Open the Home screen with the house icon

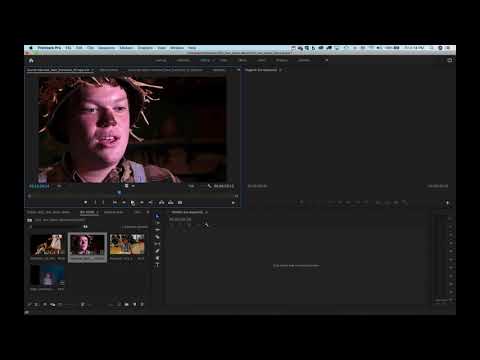[31, 60]
